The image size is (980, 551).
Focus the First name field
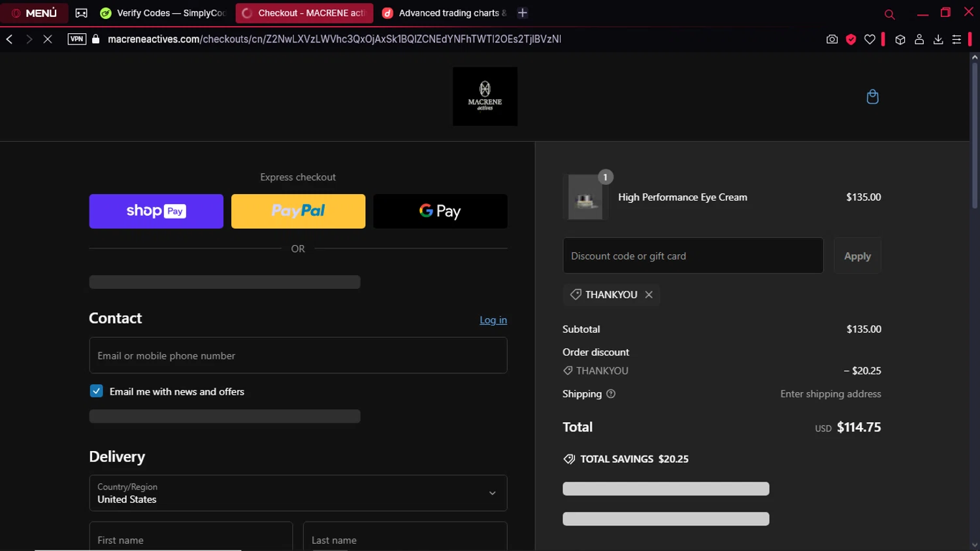click(x=191, y=537)
